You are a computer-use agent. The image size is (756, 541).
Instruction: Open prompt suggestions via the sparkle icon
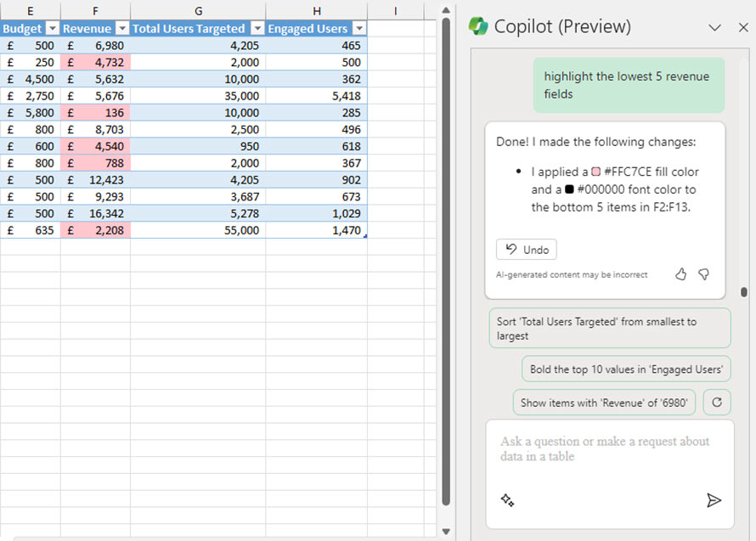[505, 499]
